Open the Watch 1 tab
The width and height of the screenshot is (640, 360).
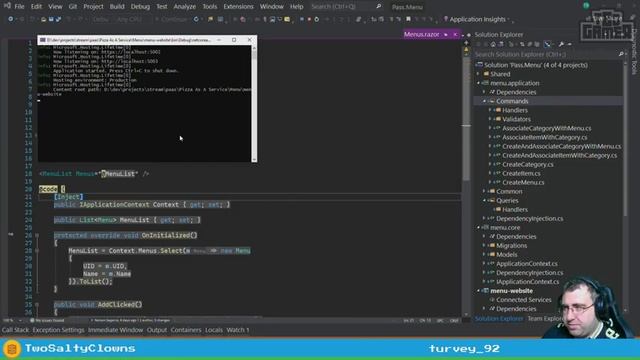[238, 330]
